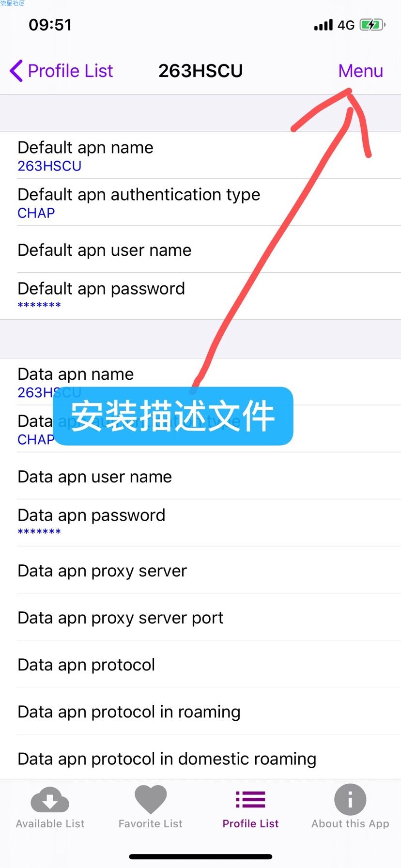This screenshot has width=401, height=868.
Task: Select Data apn proxy server port row
Action: pyautogui.click(x=200, y=617)
